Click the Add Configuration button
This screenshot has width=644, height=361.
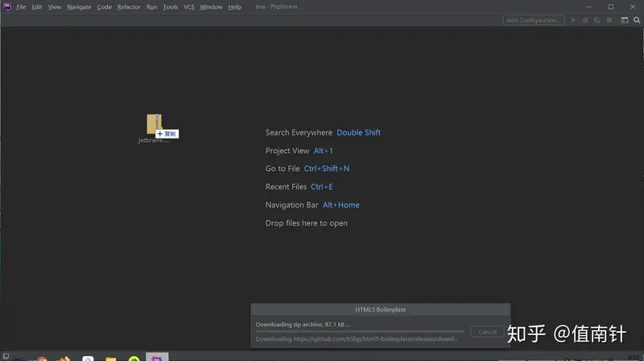click(534, 20)
